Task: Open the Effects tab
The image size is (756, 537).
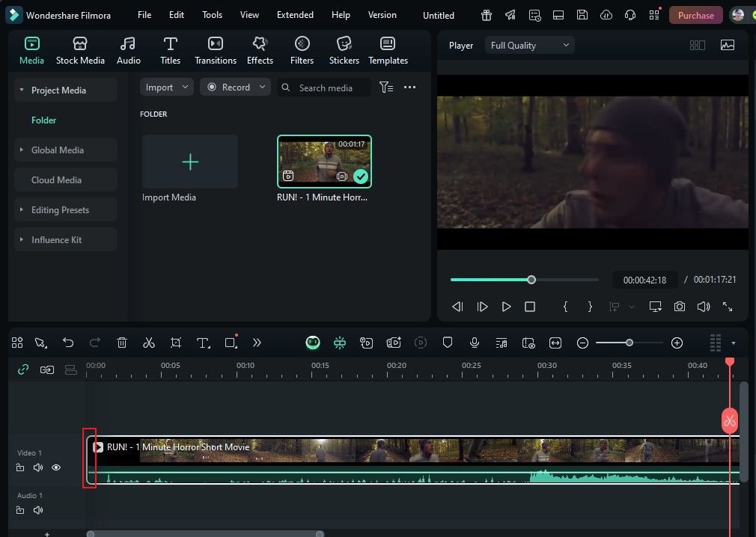Action: pos(260,50)
